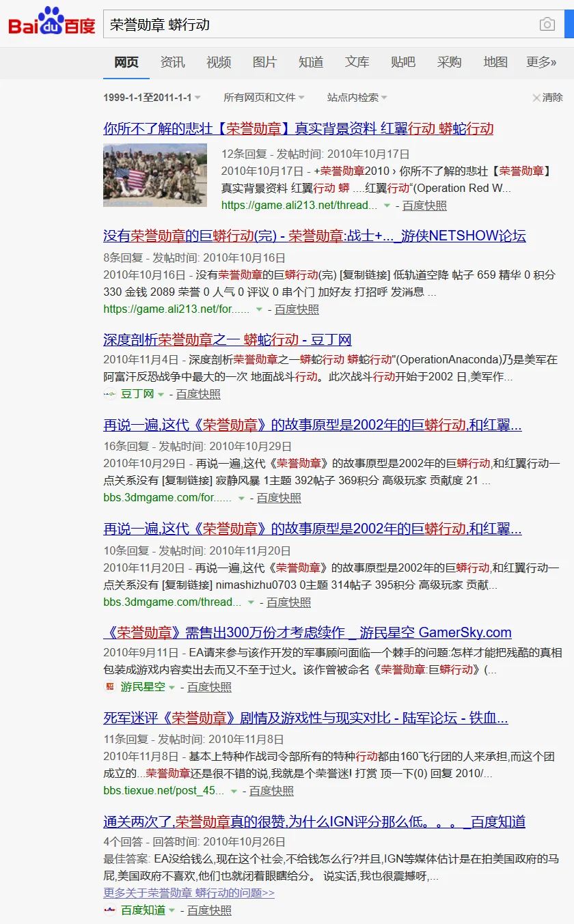The image size is (574, 924).
Task: Expand arrow next to bbs.tiexue.net URL
Action: point(234,791)
